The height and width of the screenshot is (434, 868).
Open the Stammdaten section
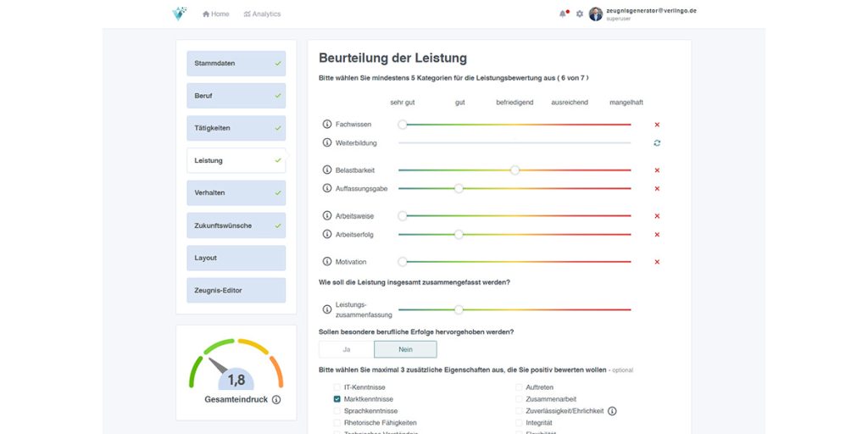pyautogui.click(x=236, y=64)
